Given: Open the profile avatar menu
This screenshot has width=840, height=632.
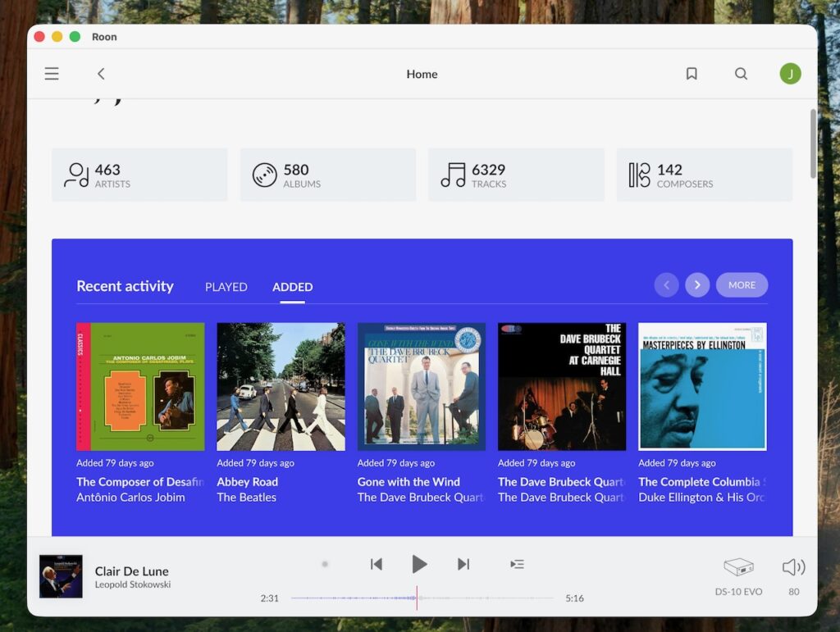Looking at the screenshot, I should (x=790, y=73).
